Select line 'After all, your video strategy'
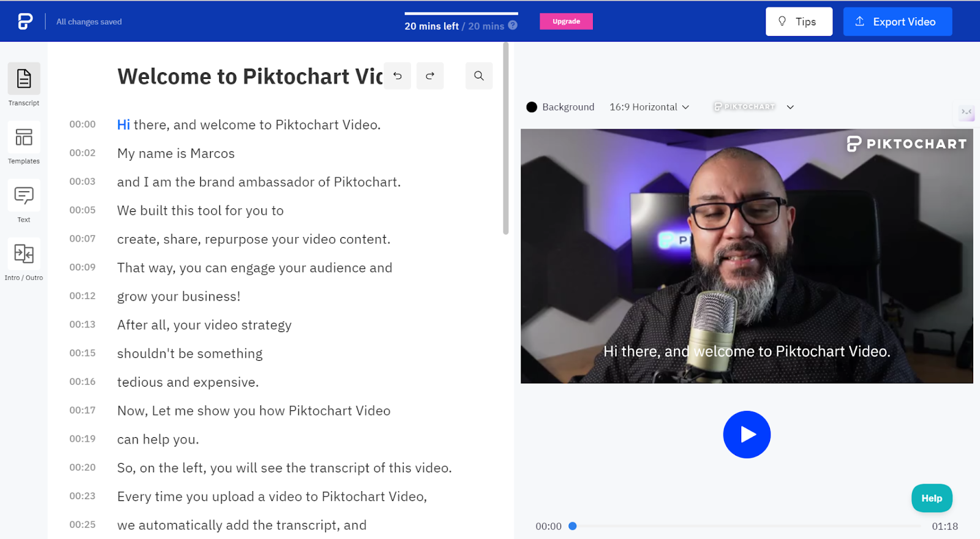Image resolution: width=980 pixels, height=539 pixels. pos(205,325)
